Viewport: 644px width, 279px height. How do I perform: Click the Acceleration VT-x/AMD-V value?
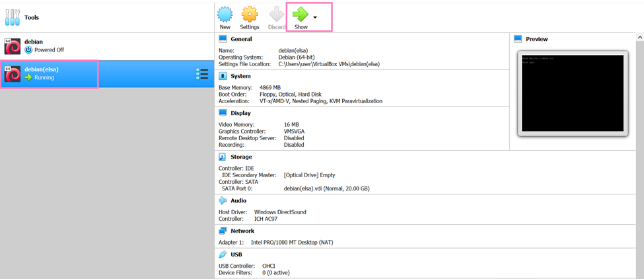coord(321,100)
